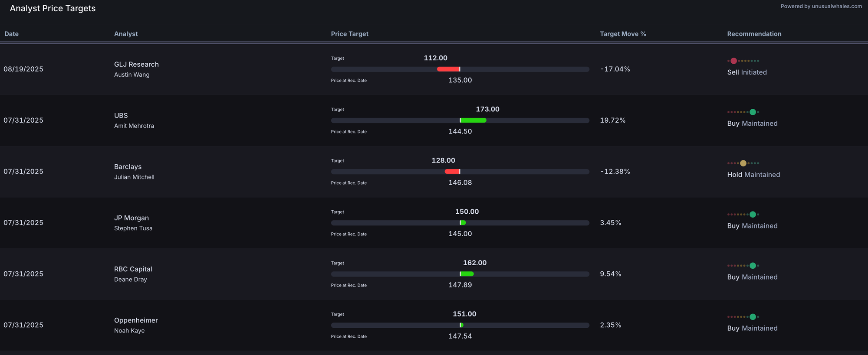Screen dimensions: 868x355
Task: Select analyst Austin Wang
Action: tap(132, 75)
